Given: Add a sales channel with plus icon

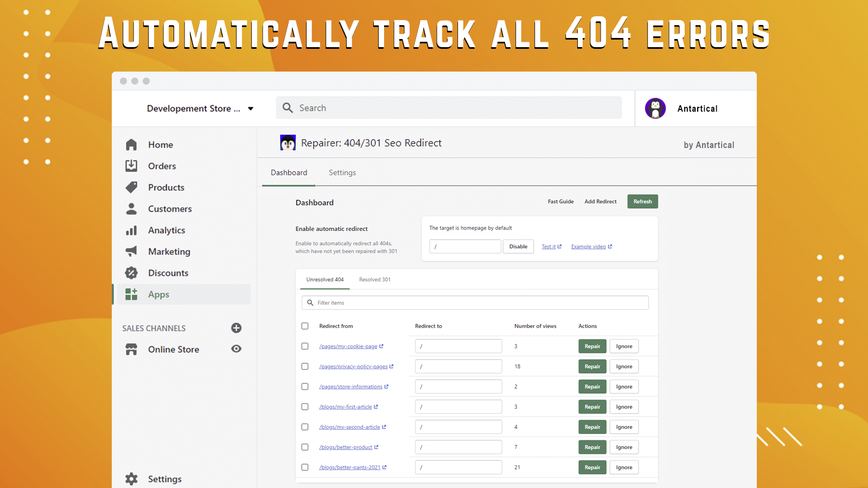Looking at the screenshot, I should tap(236, 328).
